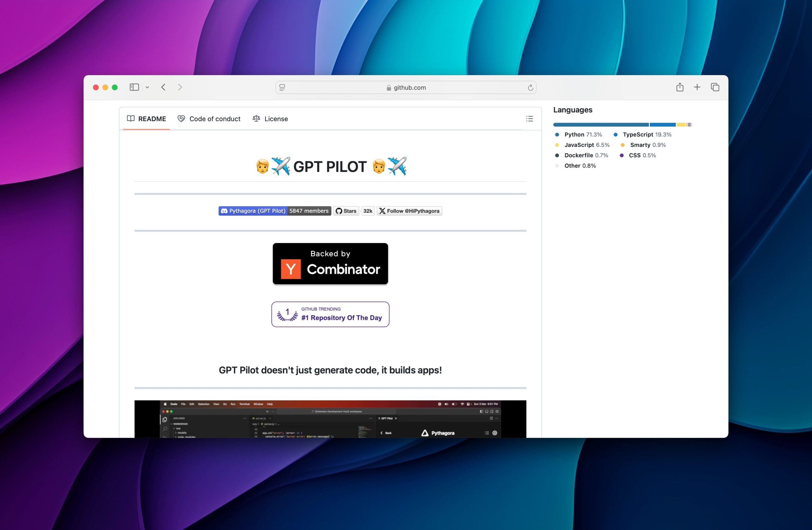This screenshot has width=812, height=530.
Task: Open the README outline menu icon
Action: coord(529,118)
